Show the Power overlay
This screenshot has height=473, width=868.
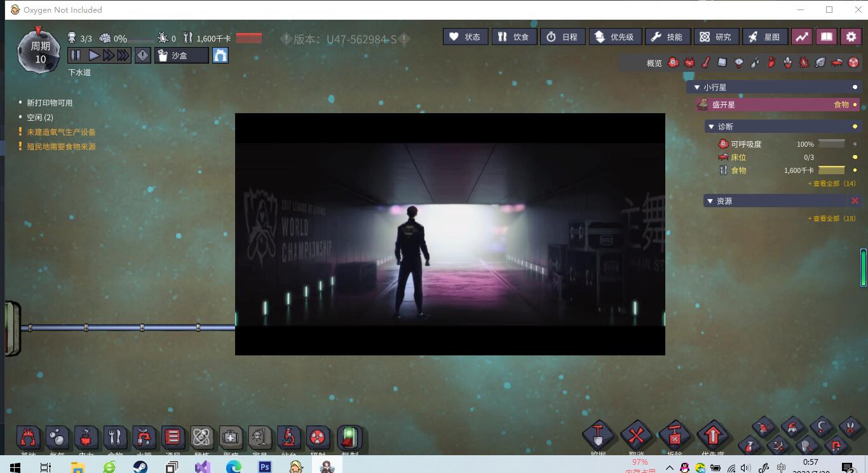tap(689, 62)
